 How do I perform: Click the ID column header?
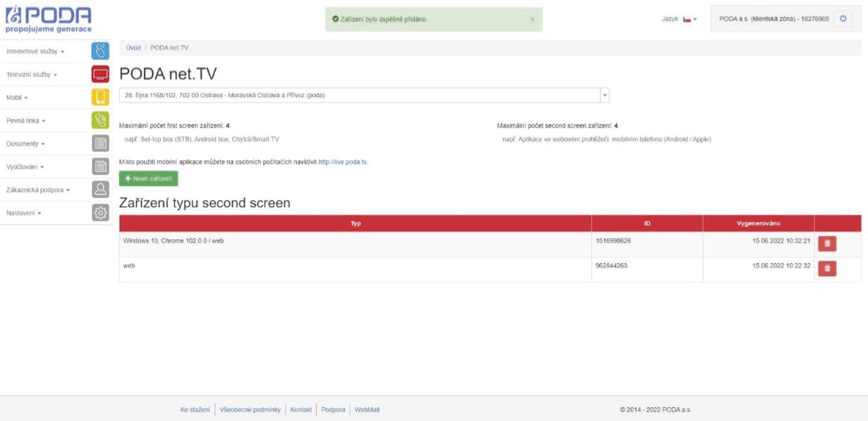tap(647, 223)
